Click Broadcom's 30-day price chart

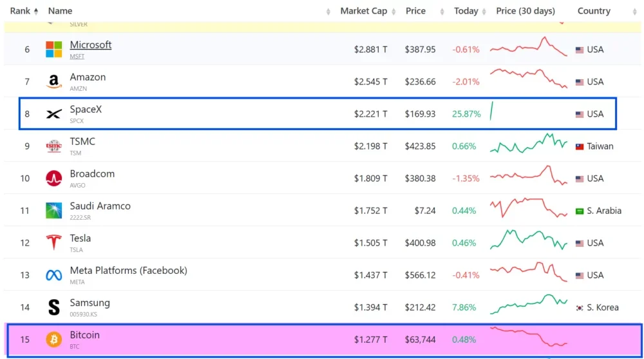(529, 175)
